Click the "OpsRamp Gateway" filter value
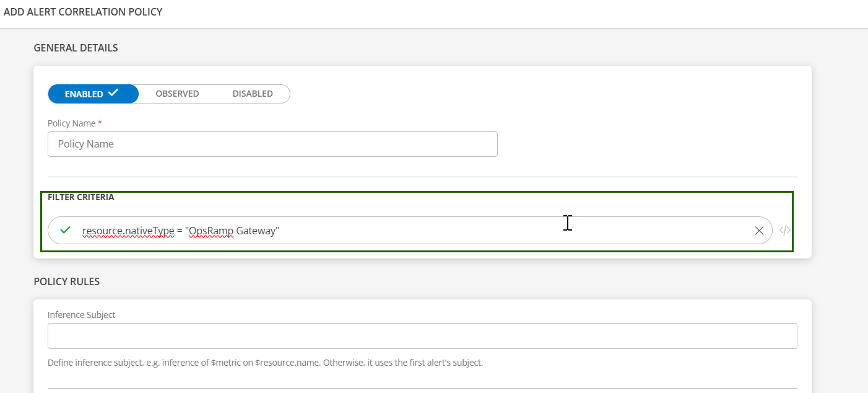This screenshot has height=393, width=868. (x=232, y=231)
